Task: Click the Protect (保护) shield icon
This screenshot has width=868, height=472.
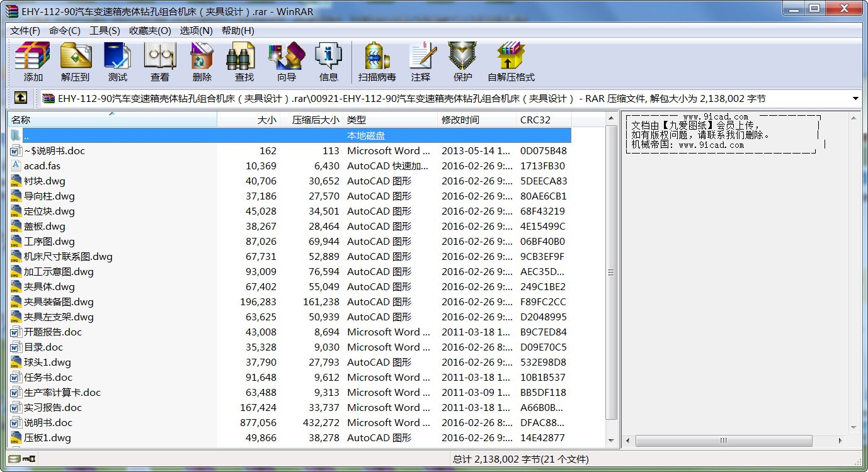Action: click(x=462, y=61)
